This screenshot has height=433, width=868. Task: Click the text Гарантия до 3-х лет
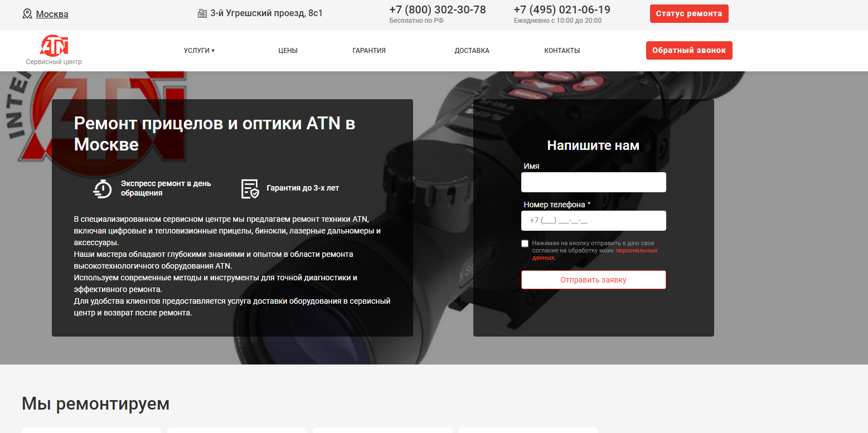303,188
